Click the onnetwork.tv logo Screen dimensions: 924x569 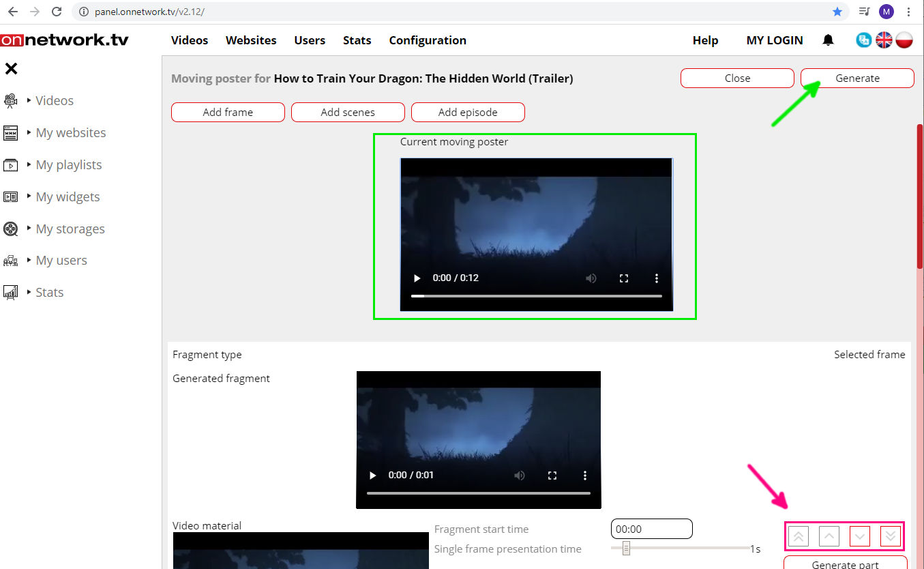click(x=64, y=40)
